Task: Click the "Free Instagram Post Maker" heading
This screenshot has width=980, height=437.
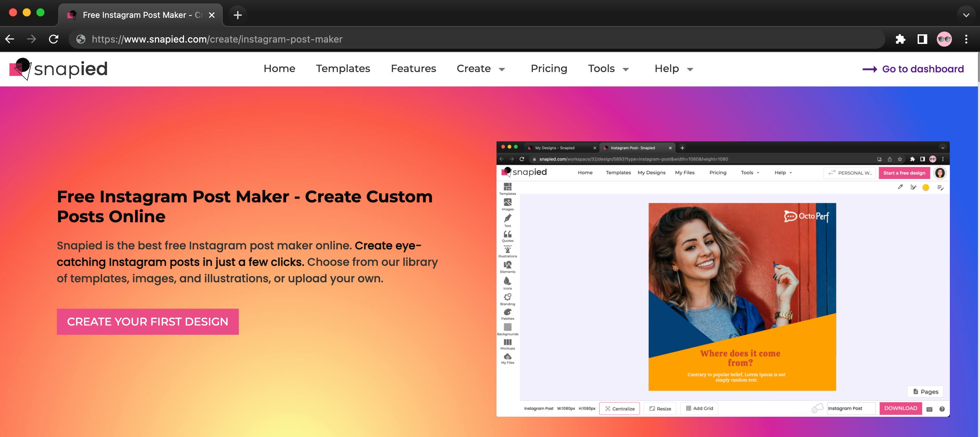Action: click(245, 206)
